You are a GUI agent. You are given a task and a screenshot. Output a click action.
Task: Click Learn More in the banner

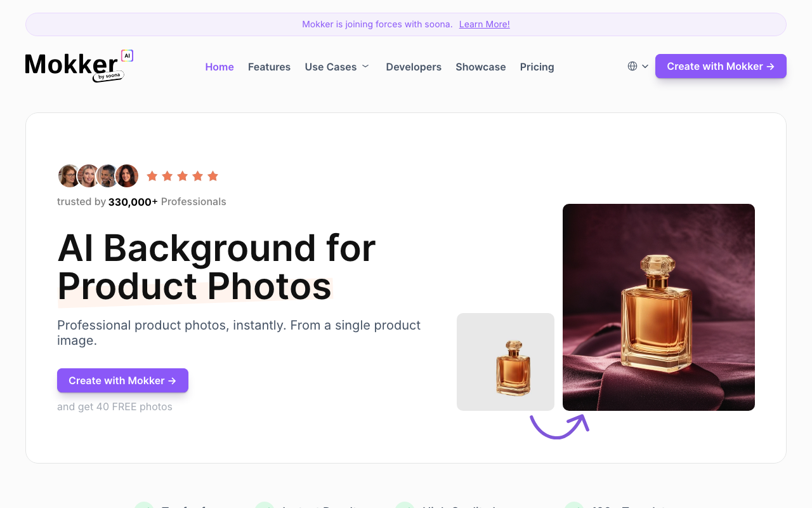[485, 24]
